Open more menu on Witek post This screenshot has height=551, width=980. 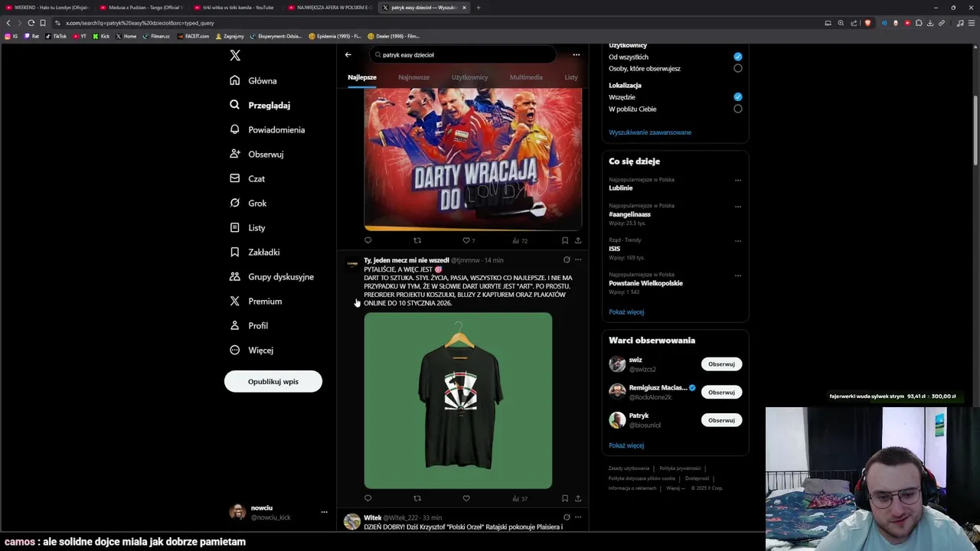[x=578, y=517]
